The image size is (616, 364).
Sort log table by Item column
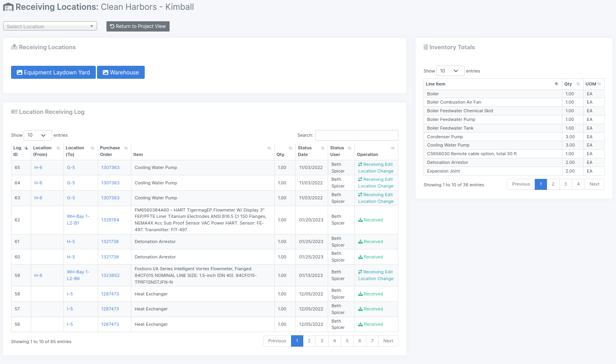[269, 148]
